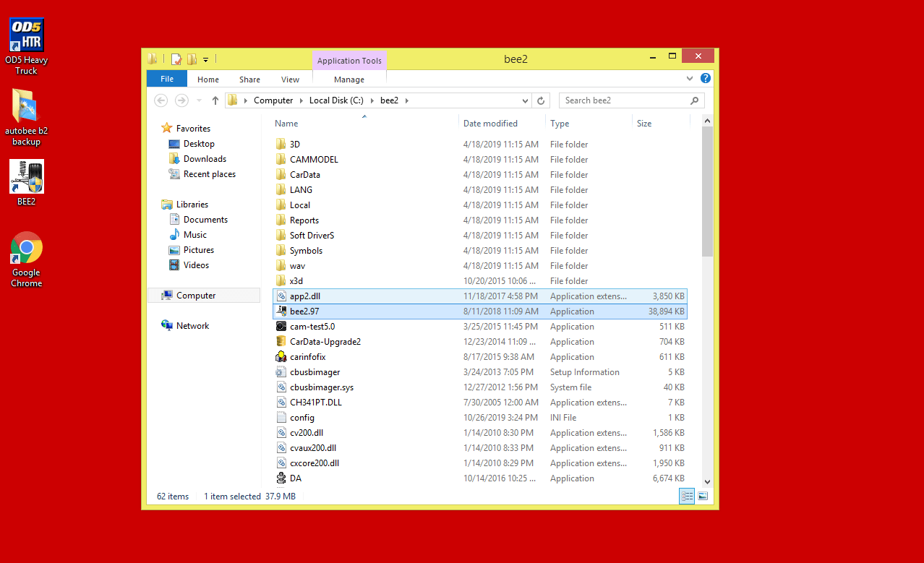Open Explorer Help question mark icon
The width and height of the screenshot is (924, 563).
click(x=706, y=78)
